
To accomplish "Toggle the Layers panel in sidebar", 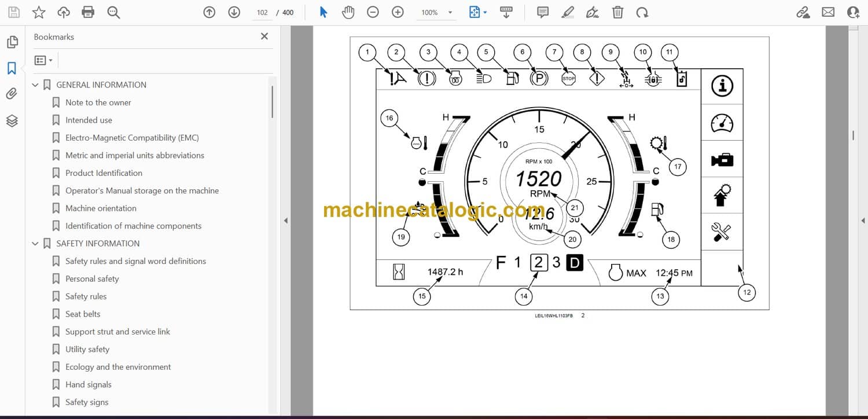I will click(12, 120).
